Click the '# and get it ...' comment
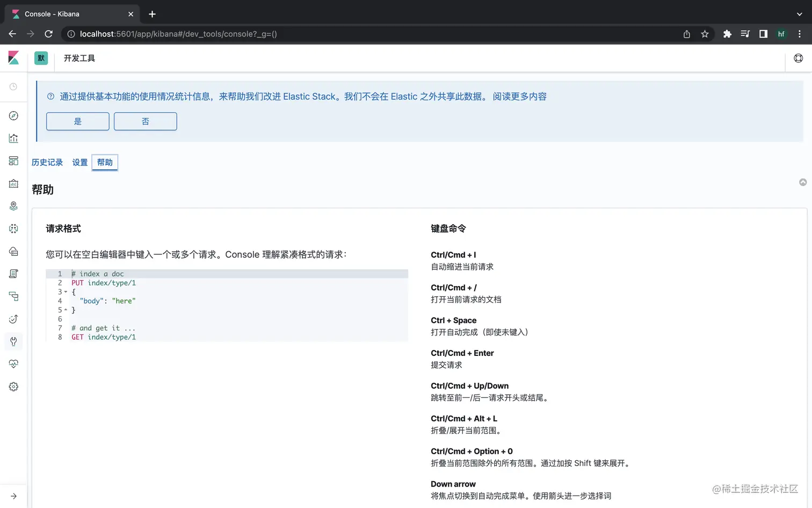The image size is (812, 508). tap(104, 328)
